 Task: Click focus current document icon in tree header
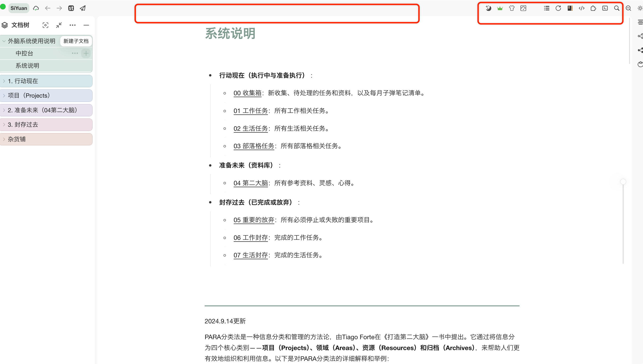45,25
